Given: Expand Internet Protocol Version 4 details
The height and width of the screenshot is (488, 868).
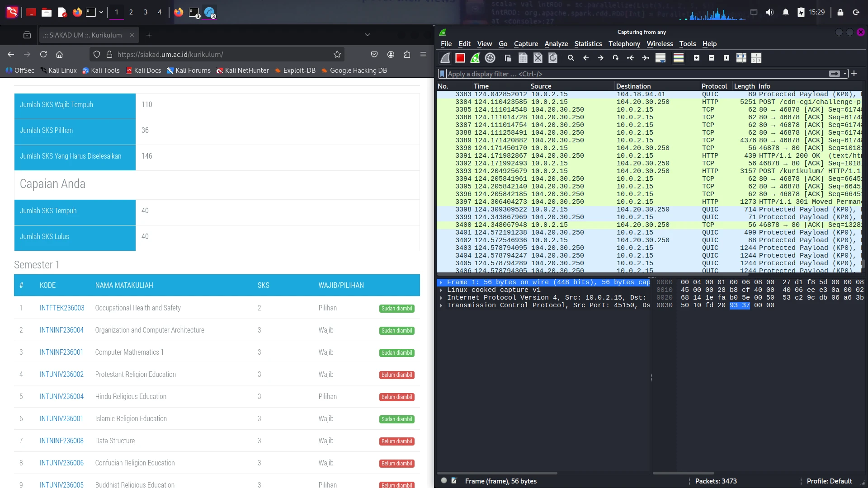Looking at the screenshot, I should [441, 298].
